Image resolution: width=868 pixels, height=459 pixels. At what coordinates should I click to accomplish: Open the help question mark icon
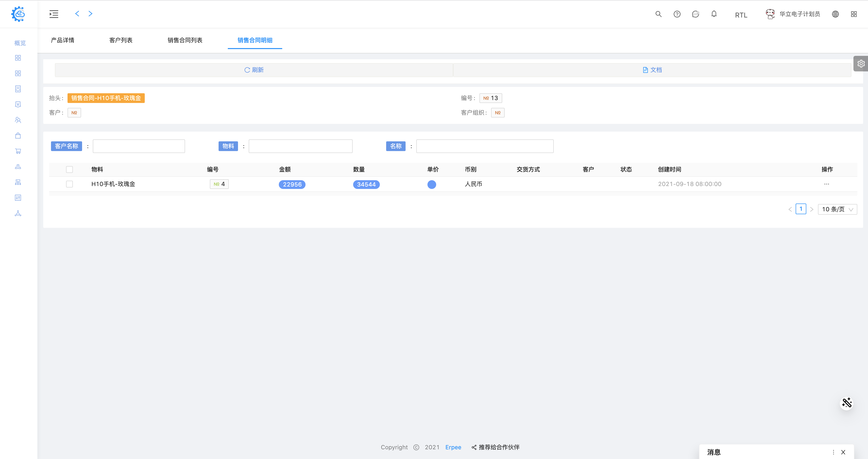(x=677, y=14)
